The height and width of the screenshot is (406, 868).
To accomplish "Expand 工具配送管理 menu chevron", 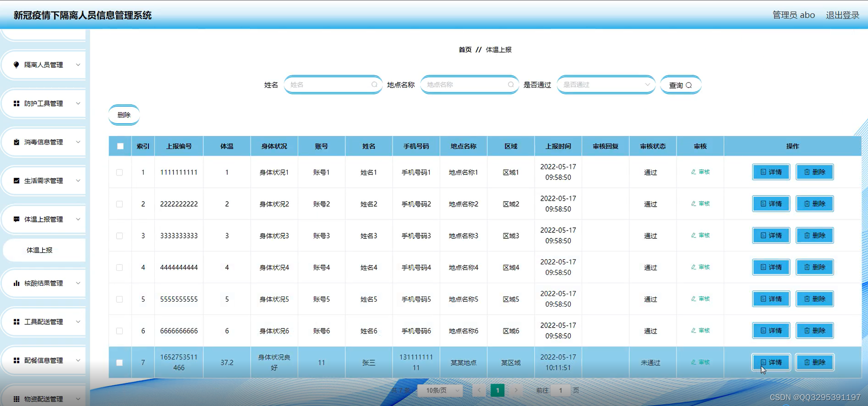I will [x=78, y=322].
